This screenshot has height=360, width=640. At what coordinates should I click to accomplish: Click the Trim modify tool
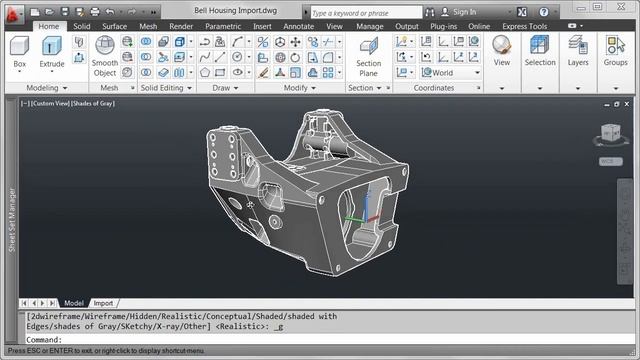pyautogui.click(x=328, y=42)
